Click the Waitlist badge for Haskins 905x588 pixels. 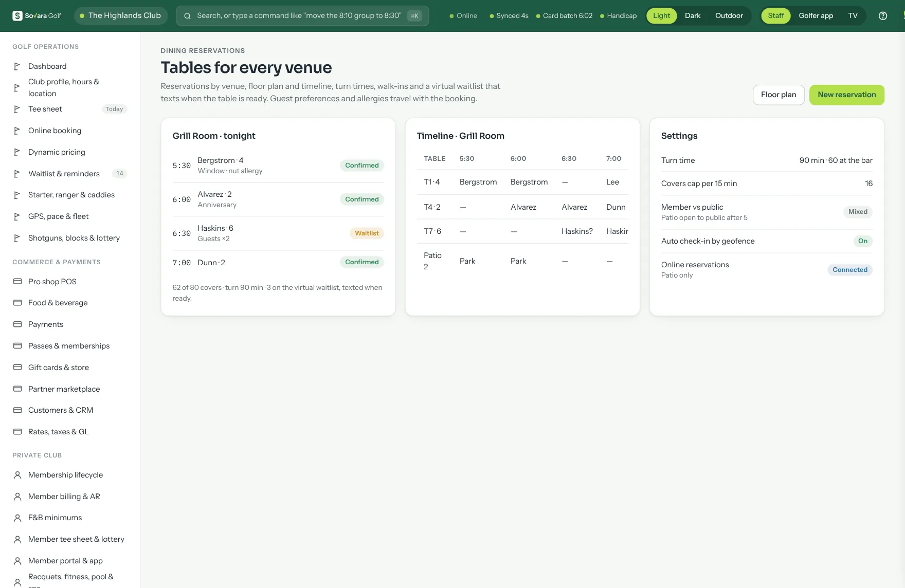point(367,233)
